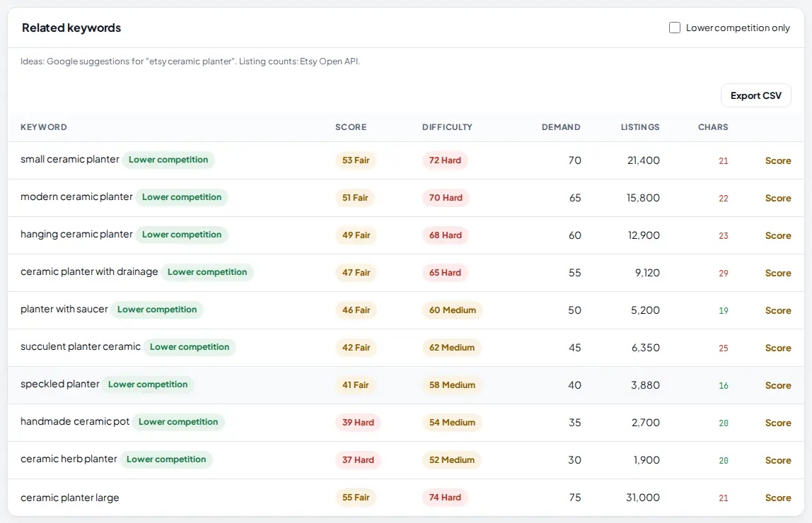The image size is (812, 523).
Task: Select keyword 'ceramic planter with drainage'
Action: [89, 271]
